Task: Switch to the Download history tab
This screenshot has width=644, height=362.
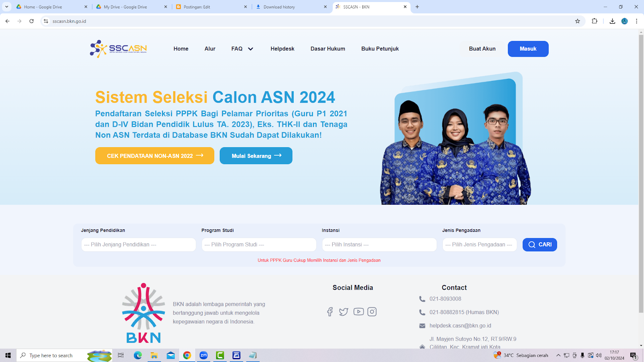Action: point(291,7)
